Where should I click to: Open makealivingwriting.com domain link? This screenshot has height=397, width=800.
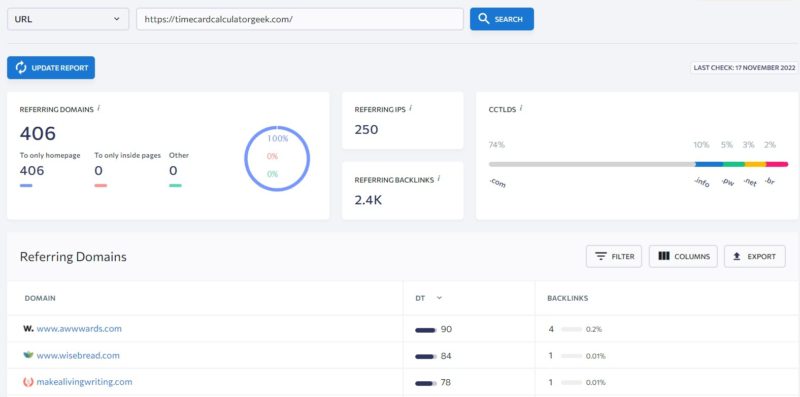84,382
